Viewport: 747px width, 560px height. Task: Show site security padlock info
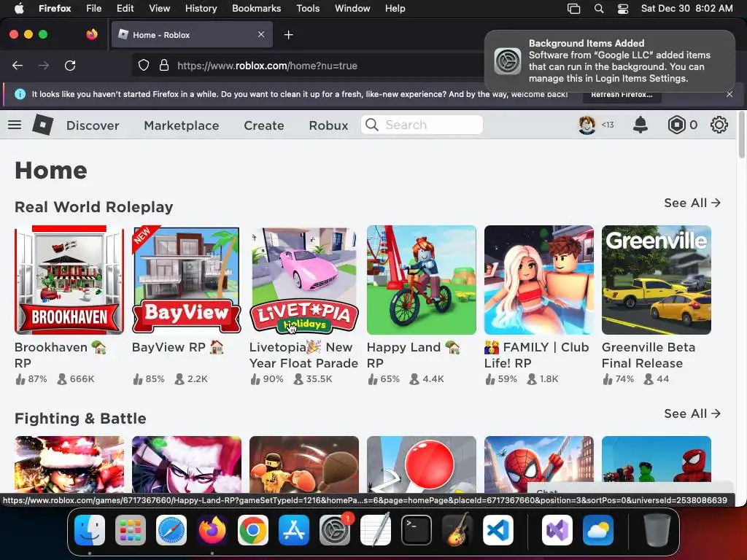[164, 65]
